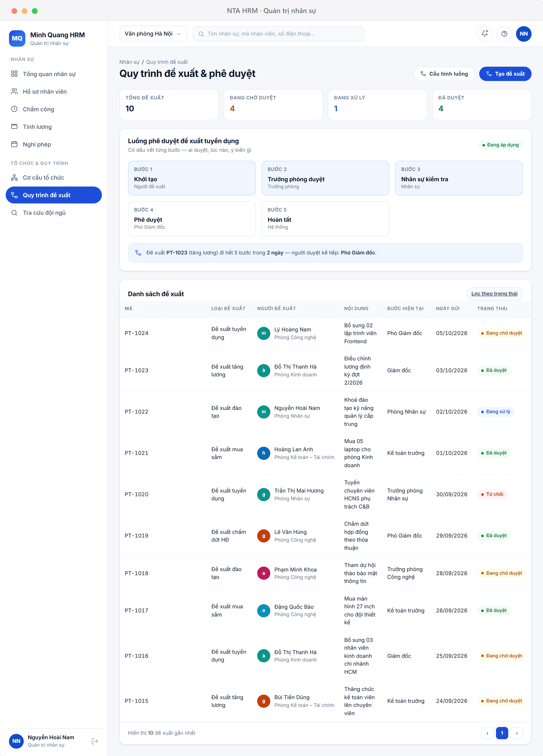This screenshot has width=543, height=756.
Task: Click the date 24/09/2026
Action: coord(452,701)
